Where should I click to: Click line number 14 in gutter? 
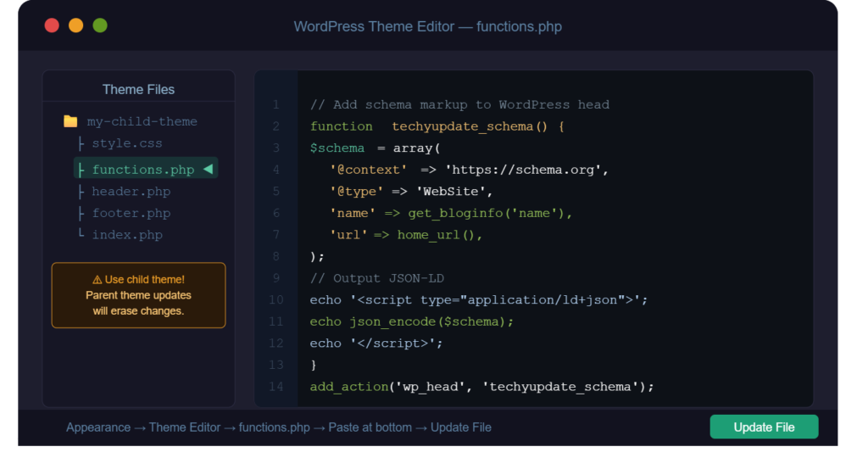[x=275, y=387]
